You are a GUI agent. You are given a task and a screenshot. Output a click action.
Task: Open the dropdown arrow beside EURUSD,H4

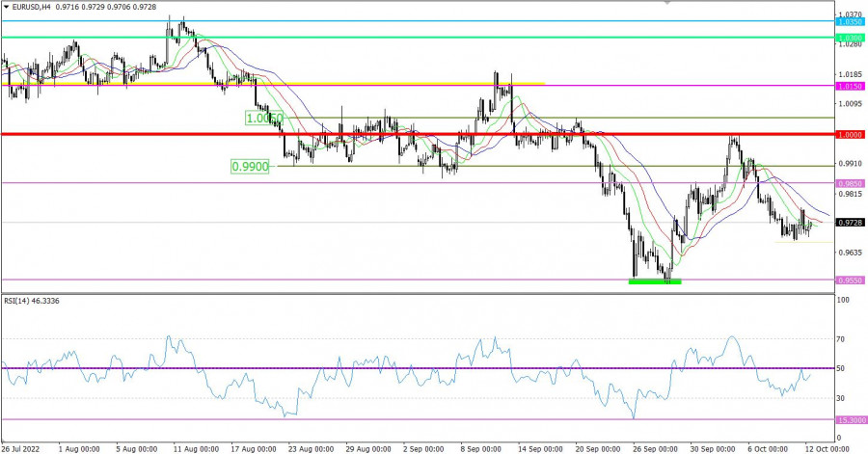[6, 6]
